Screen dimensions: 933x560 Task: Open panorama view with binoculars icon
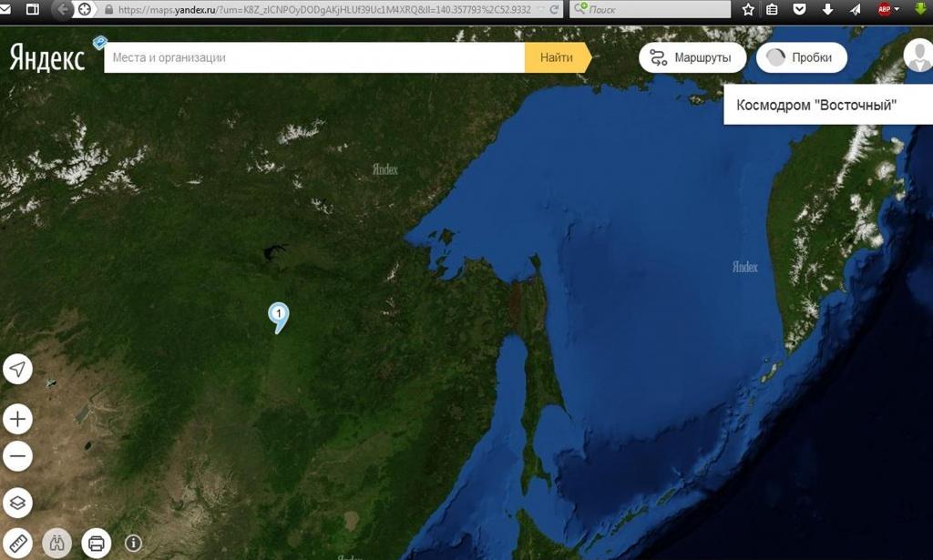56,543
